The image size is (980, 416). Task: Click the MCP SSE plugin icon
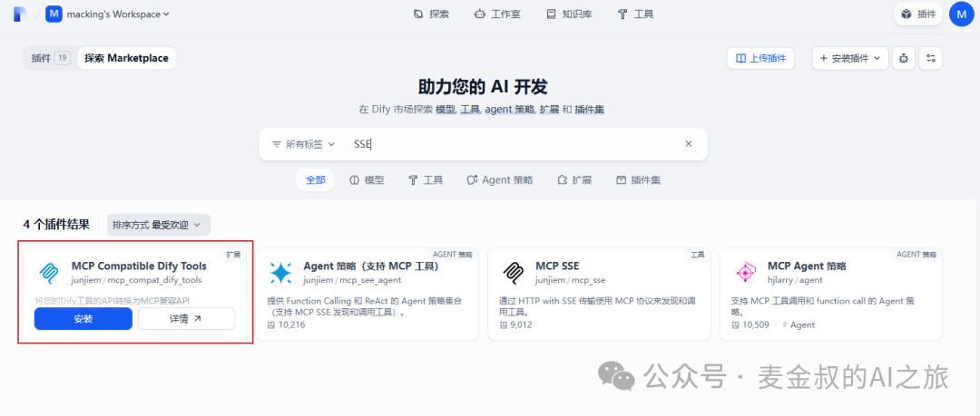click(x=513, y=273)
